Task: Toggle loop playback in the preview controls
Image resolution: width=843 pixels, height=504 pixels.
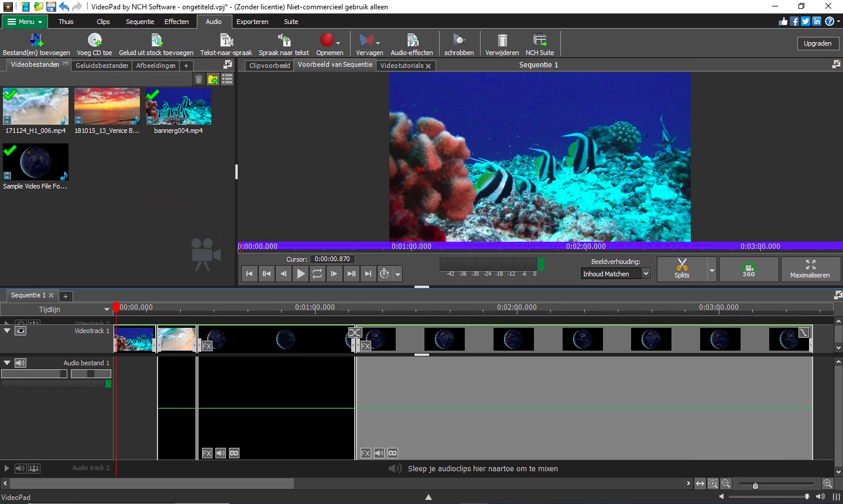Action: 317,273
